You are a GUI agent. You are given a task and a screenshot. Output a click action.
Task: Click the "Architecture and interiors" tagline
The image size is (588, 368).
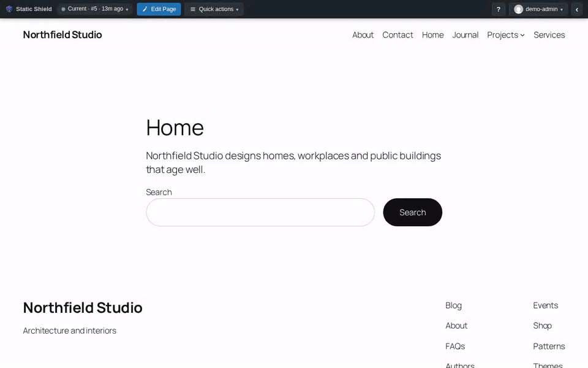coord(69,331)
